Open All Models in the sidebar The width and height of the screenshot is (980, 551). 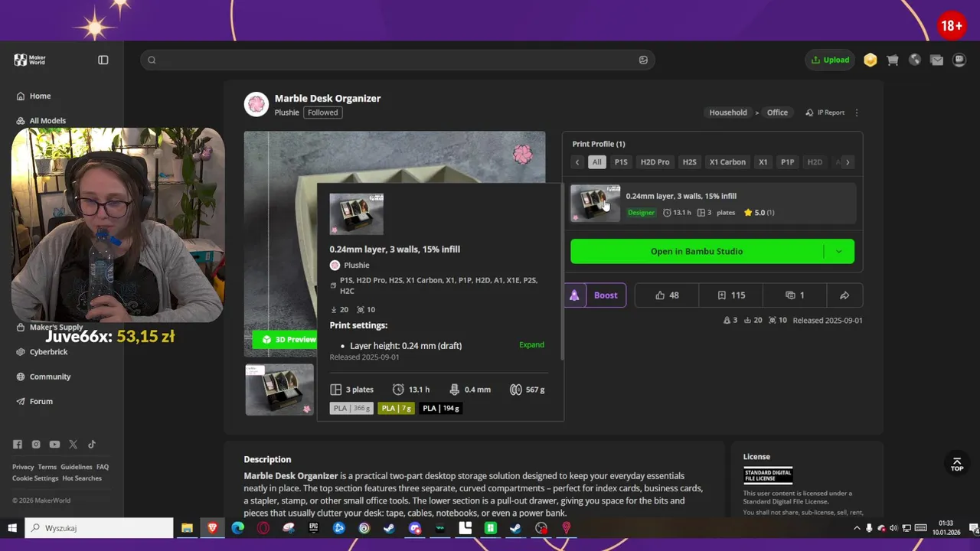pyautogui.click(x=47, y=120)
